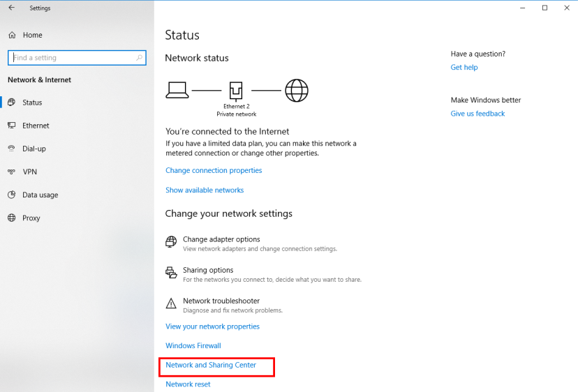Open the Dial-up settings page
This screenshot has width=578, height=392.
point(35,149)
